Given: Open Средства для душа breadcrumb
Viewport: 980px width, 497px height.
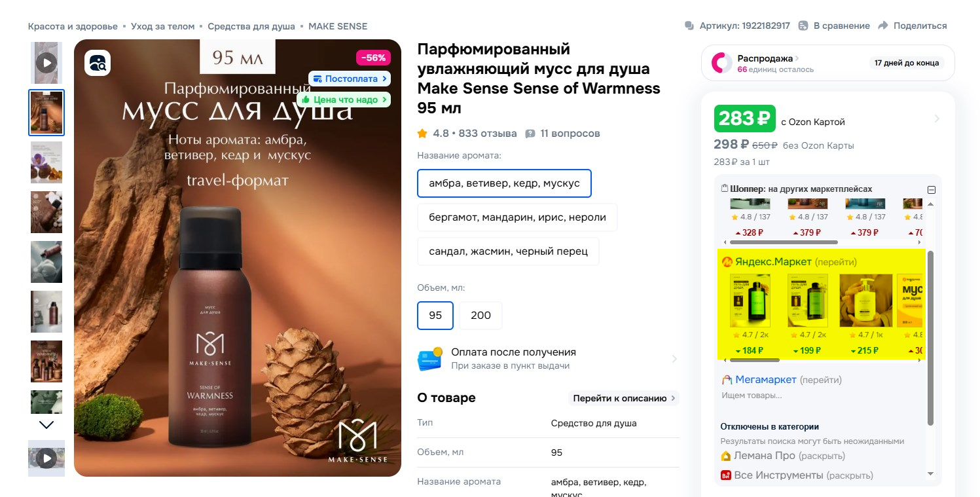Looking at the screenshot, I should tap(251, 26).
